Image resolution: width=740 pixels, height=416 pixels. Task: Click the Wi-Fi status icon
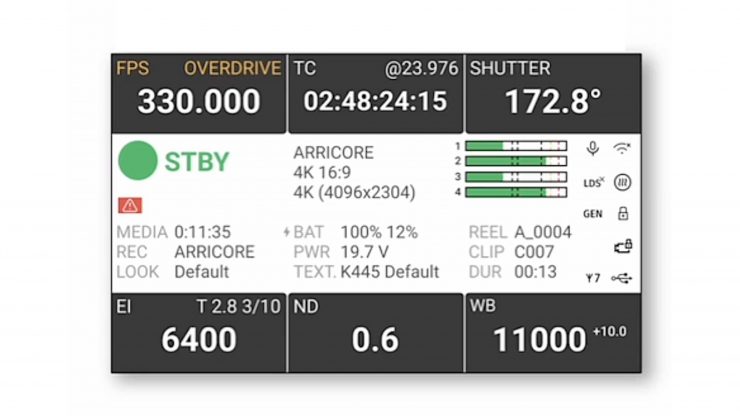(622, 149)
